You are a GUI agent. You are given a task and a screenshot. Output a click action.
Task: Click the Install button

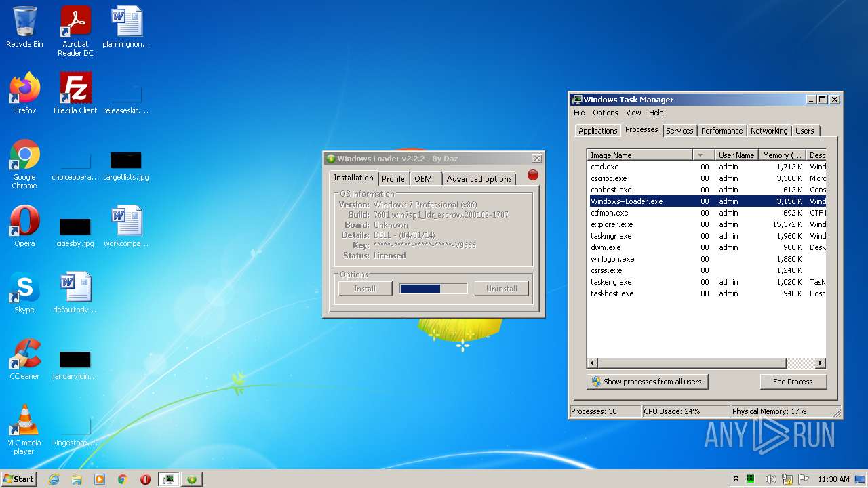[365, 289]
